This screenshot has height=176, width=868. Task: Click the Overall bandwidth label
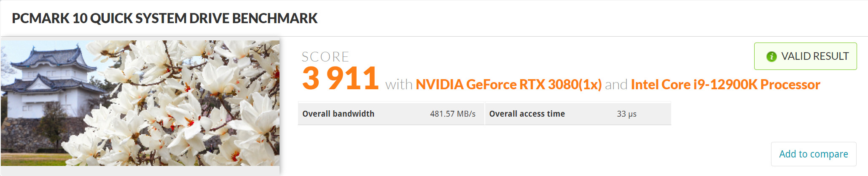(x=338, y=114)
